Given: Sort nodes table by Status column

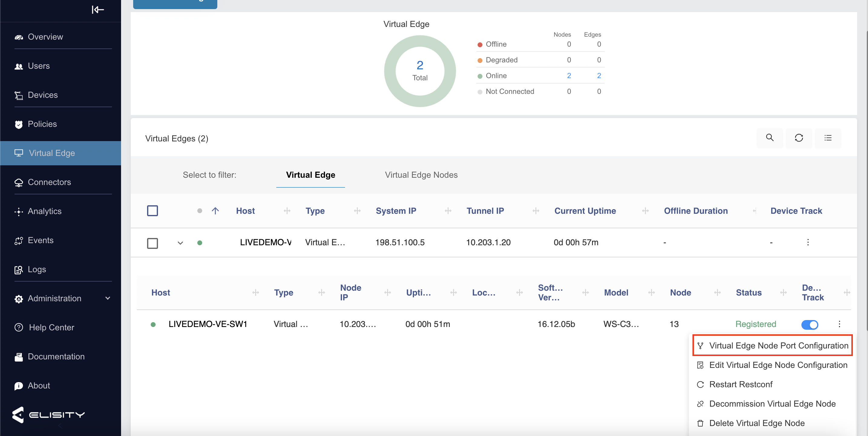Looking at the screenshot, I should [748, 293].
